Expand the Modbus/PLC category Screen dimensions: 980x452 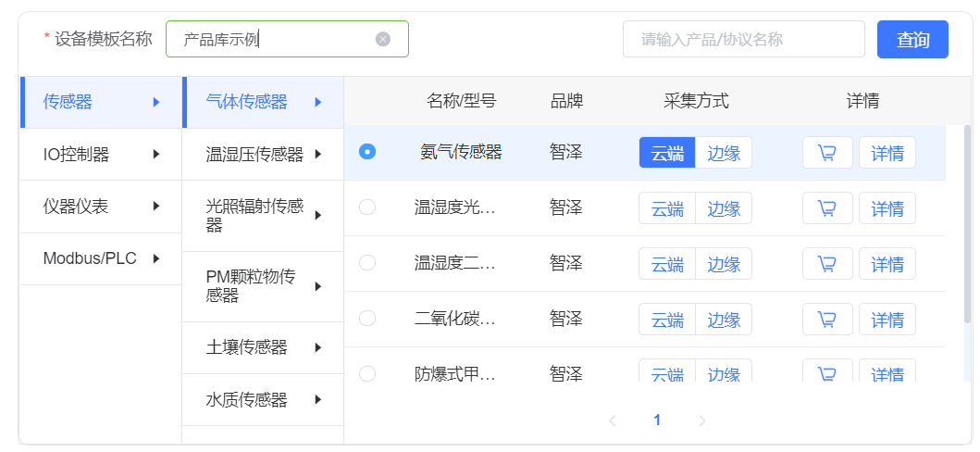pyautogui.click(x=101, y=258)
